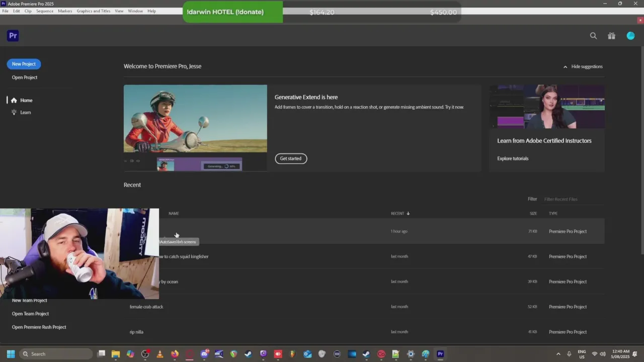Sort recent files by the SIZE column
The image size is (644, 362).
[533, 213]
